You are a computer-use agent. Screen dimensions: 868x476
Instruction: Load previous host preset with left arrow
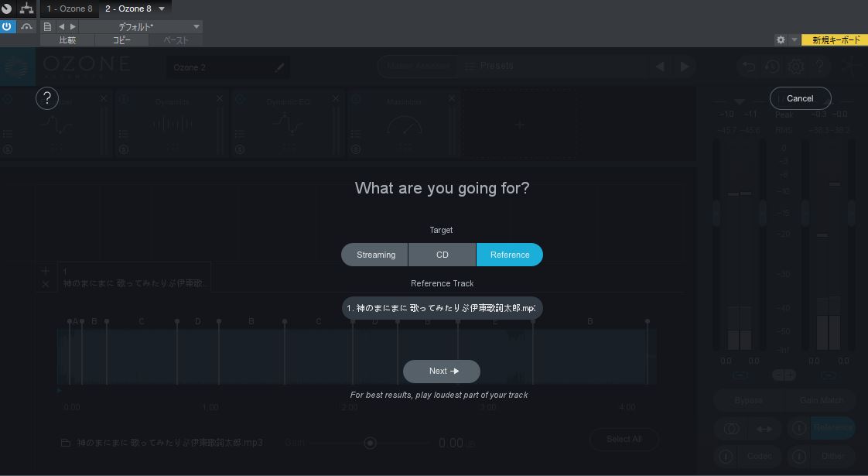[x=61, y=26]
